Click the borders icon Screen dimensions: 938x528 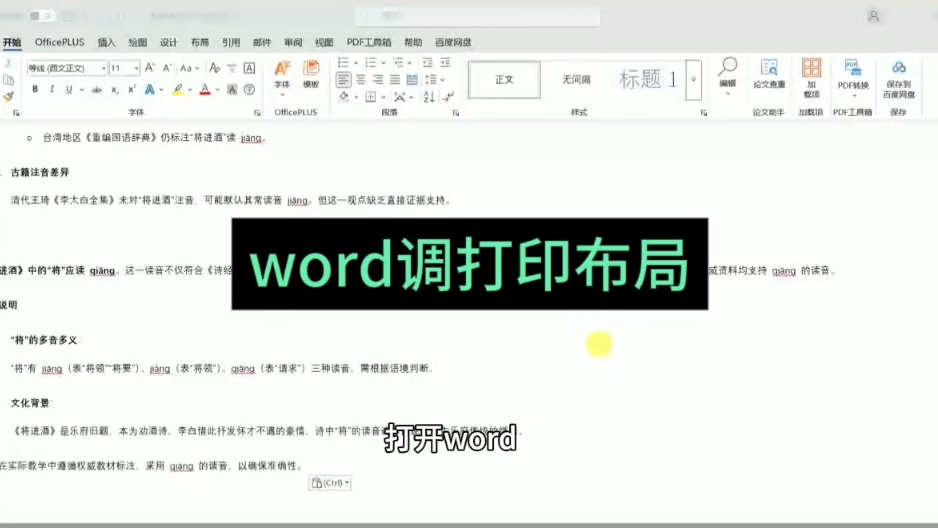[371, 96]
